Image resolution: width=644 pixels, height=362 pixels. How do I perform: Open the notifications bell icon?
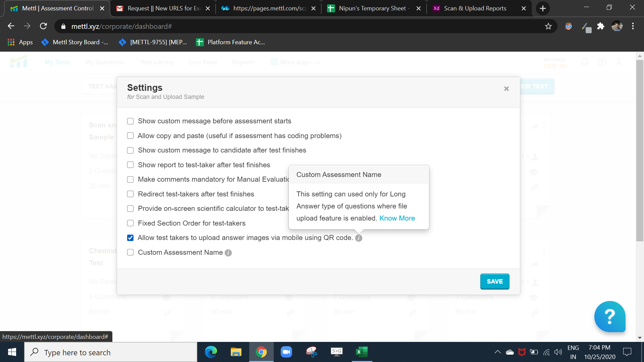click(584, 62)
